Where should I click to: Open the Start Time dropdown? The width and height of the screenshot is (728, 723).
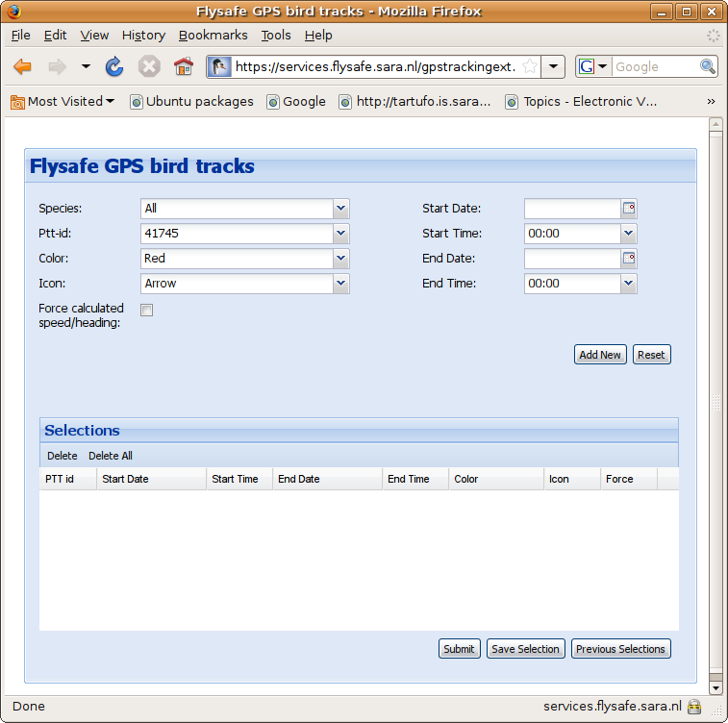(628, 234)
